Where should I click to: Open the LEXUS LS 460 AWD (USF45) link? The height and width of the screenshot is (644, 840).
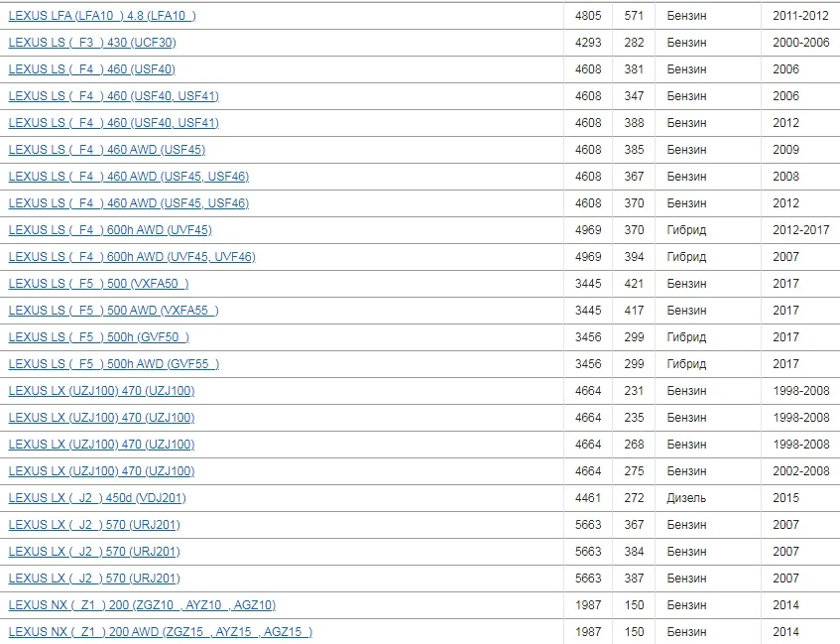[x=106, y=150]
